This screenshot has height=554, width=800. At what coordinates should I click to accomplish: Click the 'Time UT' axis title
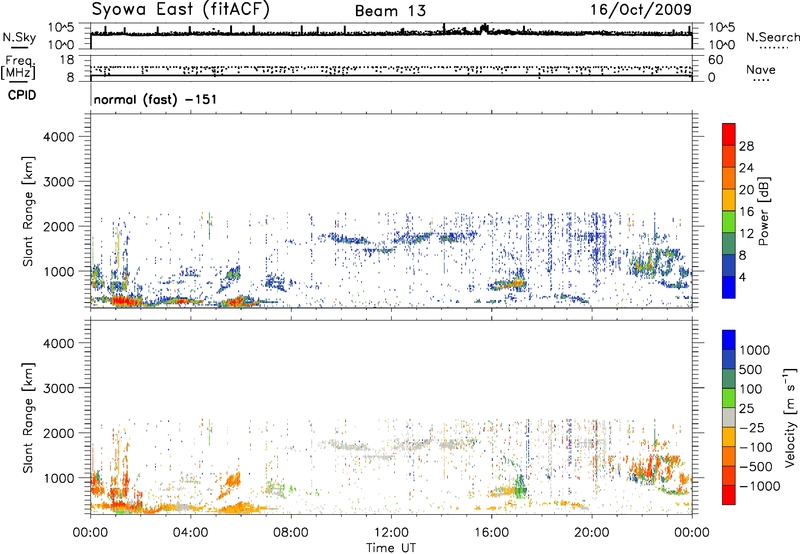(x=391, y=548)
